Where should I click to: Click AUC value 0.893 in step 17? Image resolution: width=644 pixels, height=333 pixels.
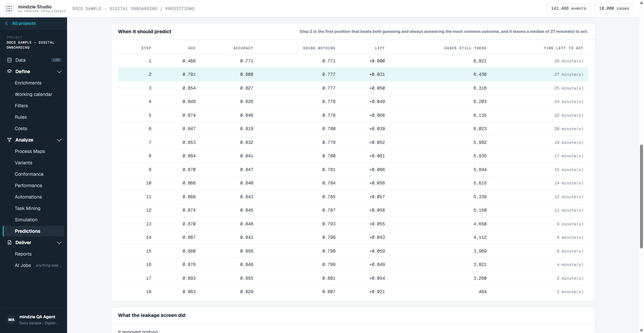(x=189, y=278)
